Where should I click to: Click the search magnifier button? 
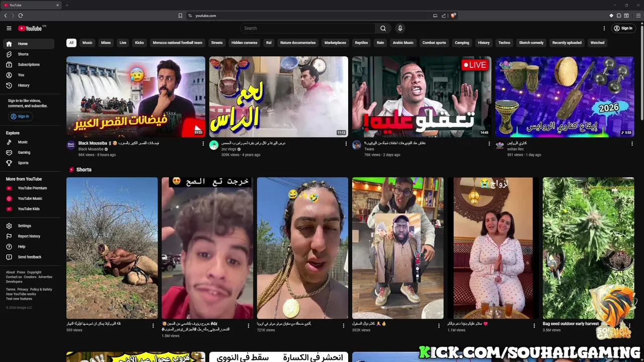[383, 28]
